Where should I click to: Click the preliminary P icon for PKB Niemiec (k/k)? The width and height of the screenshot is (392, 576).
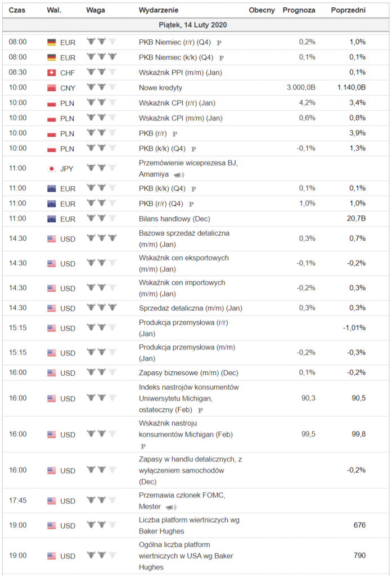pyautogui.click(x=221, y=58)
